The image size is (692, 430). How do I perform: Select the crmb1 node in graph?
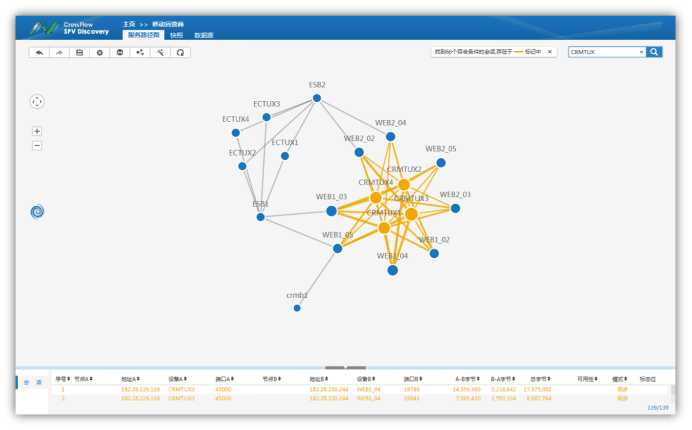[x=297, y=308]
